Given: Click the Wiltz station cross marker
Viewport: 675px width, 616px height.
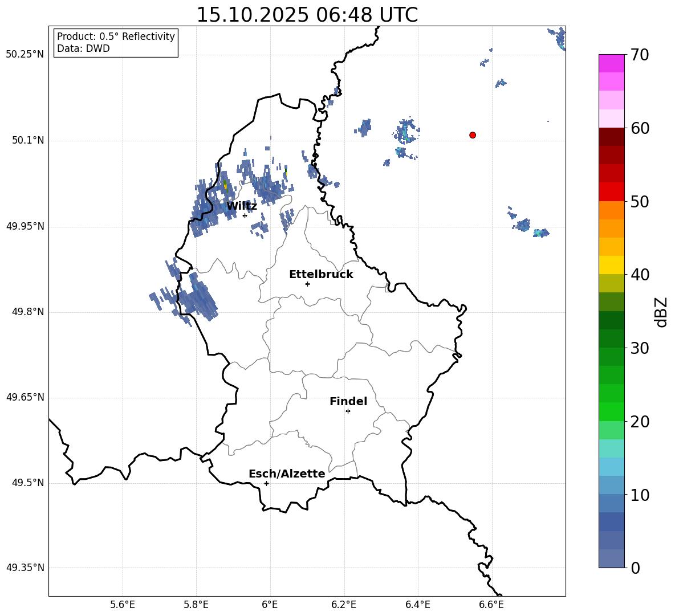Looking at the screenshot, I should [x=245, y=215].
